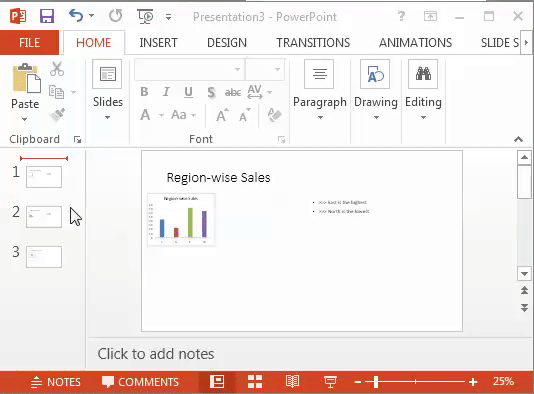Click the Region-wise Sales slide title
Screen dimensions: 534x394
(x=219, y=177)
